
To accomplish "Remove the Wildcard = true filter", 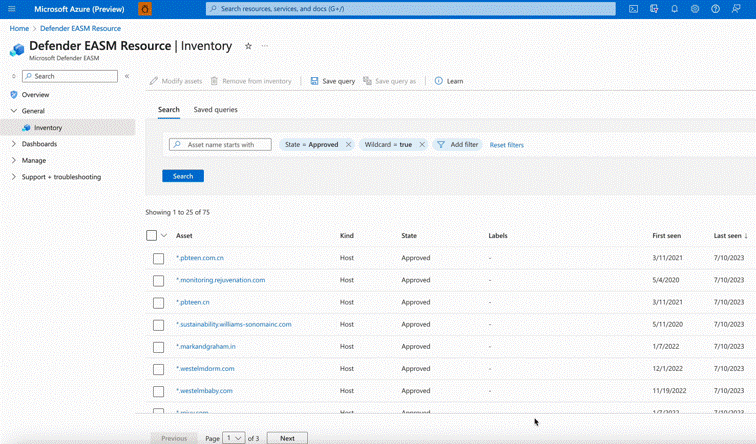I will pyautogui.click(x=422, y=145).
